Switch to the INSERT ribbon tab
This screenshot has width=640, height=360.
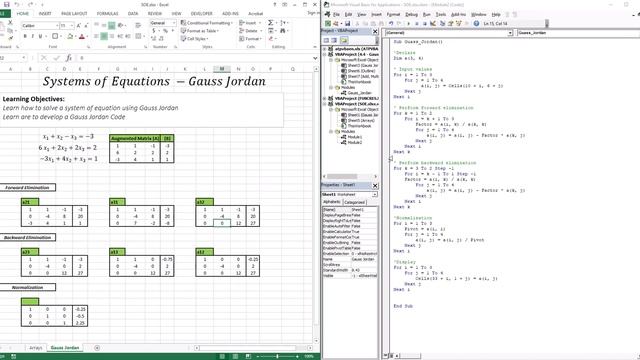[x=45, y=13]
